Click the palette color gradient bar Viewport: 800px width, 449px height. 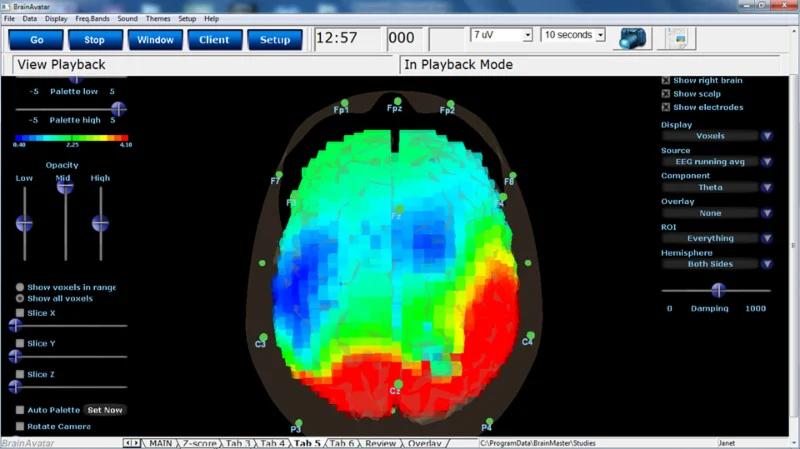tap(71, 138)
